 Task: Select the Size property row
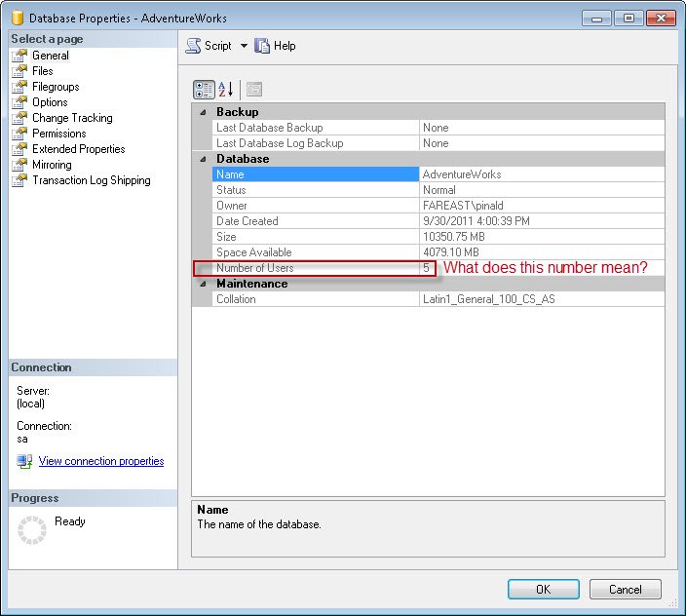coord(438,237)
